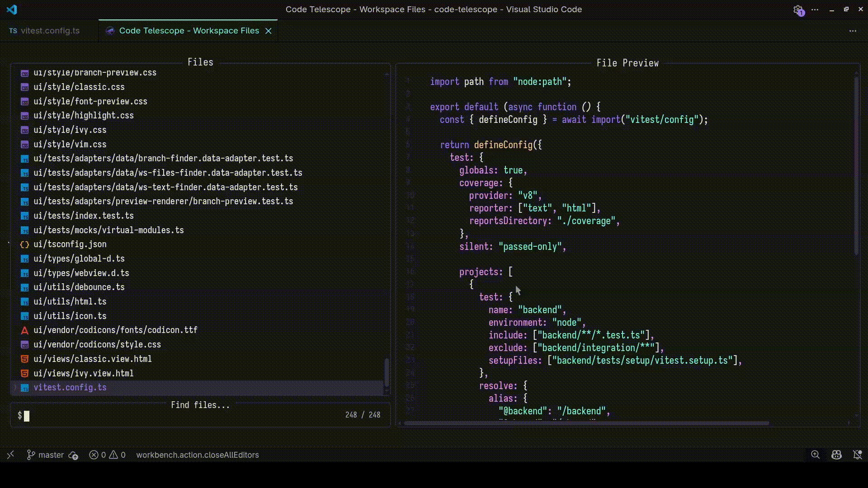Click workbench.action.closeAllEditors status bar entry

(x=198, y=455)
